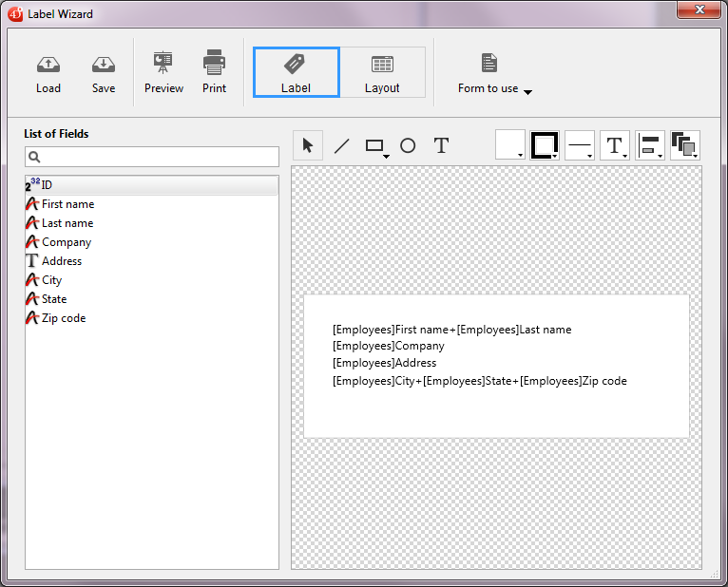This screenshot has height=587, width=728.
Task: Open the line style dropdown
Action: click(x=580, y=145)
